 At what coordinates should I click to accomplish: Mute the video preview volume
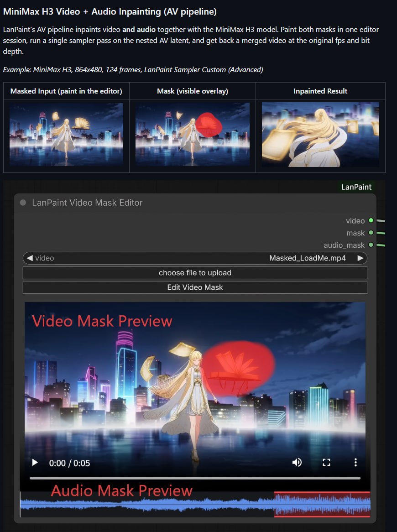pyautogui.click(x=297, y=463)
